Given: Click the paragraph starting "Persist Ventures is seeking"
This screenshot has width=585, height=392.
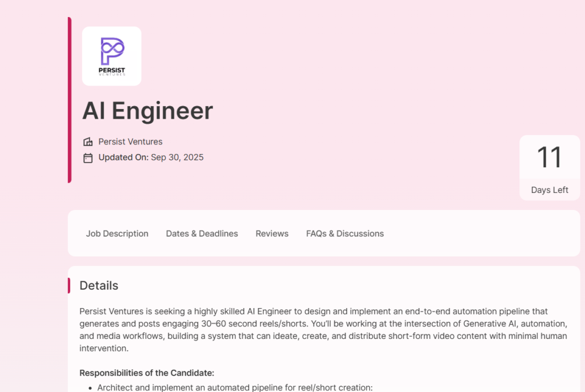Looking at the screenshot, I should [x=323, y=330].
